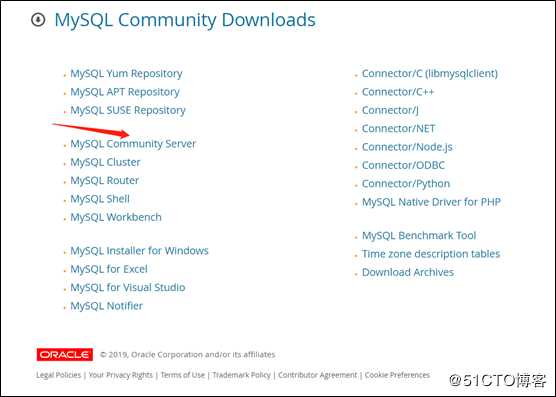Open the Connector/J link
The width and height of the screenshot is (556, 397).
(390, 110)
